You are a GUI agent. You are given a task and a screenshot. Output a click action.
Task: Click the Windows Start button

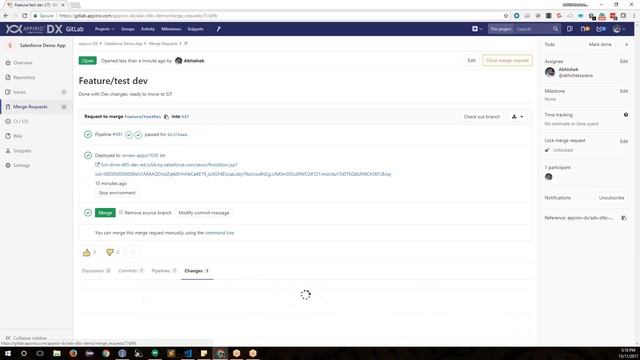pyautogui.click(x=8, y=353)
